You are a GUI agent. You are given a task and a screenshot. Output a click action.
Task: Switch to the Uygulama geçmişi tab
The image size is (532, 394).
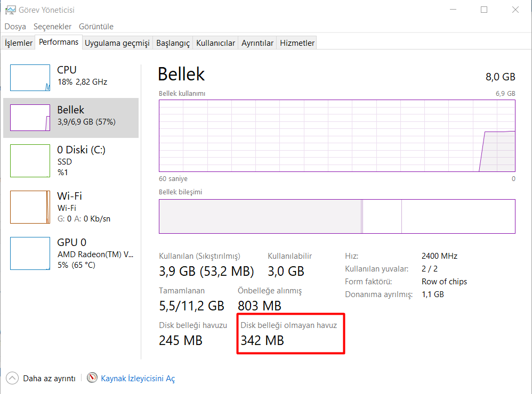pyautogui.click(x=117, y=43)
